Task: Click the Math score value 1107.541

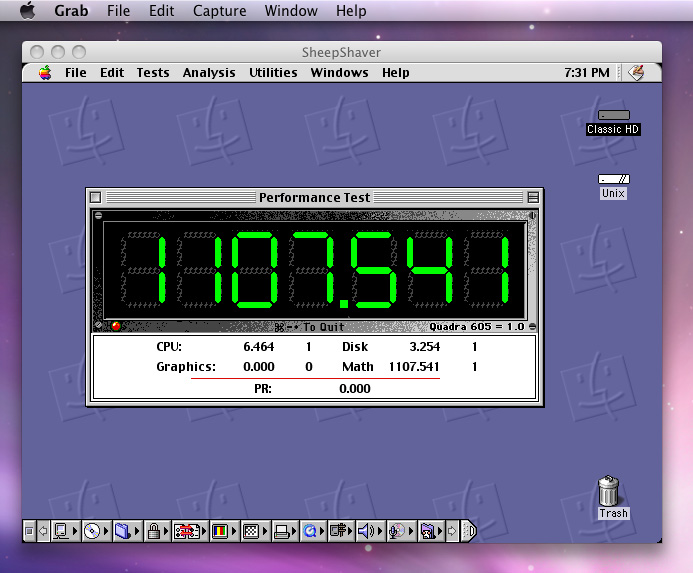Action: coord(414,367)
